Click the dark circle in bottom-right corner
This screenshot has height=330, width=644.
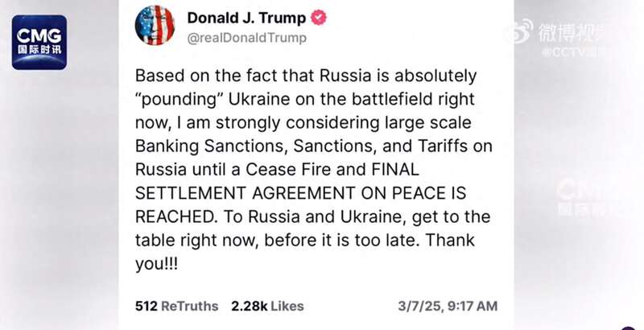pyautogui.click(x=628, y=328)
